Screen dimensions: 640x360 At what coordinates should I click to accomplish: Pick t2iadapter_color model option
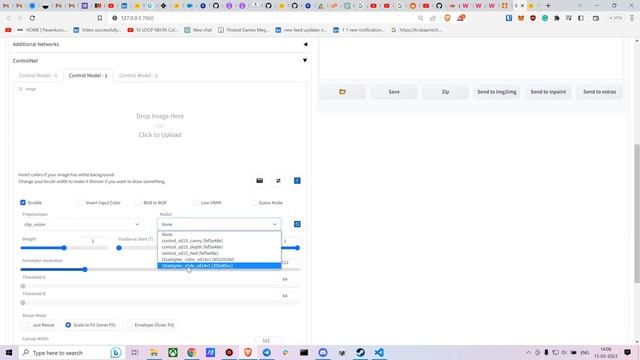coord(219,259)
